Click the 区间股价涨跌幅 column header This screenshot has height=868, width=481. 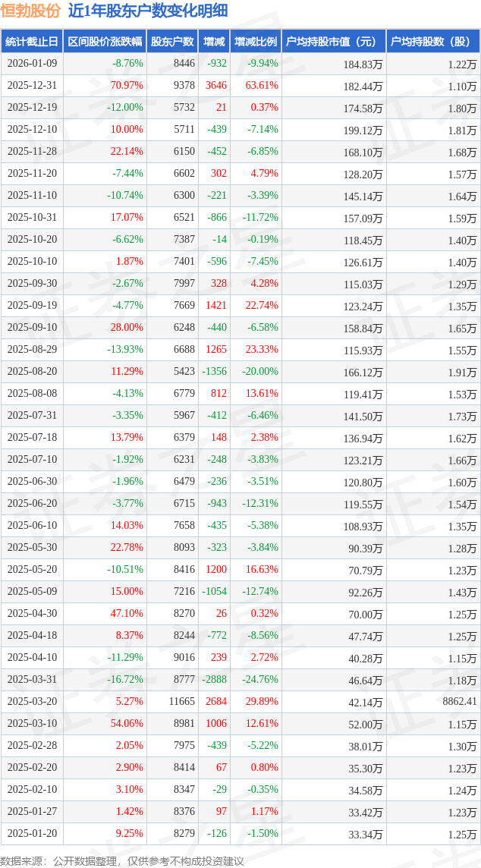pyautogui.click(x=104, y=42)
